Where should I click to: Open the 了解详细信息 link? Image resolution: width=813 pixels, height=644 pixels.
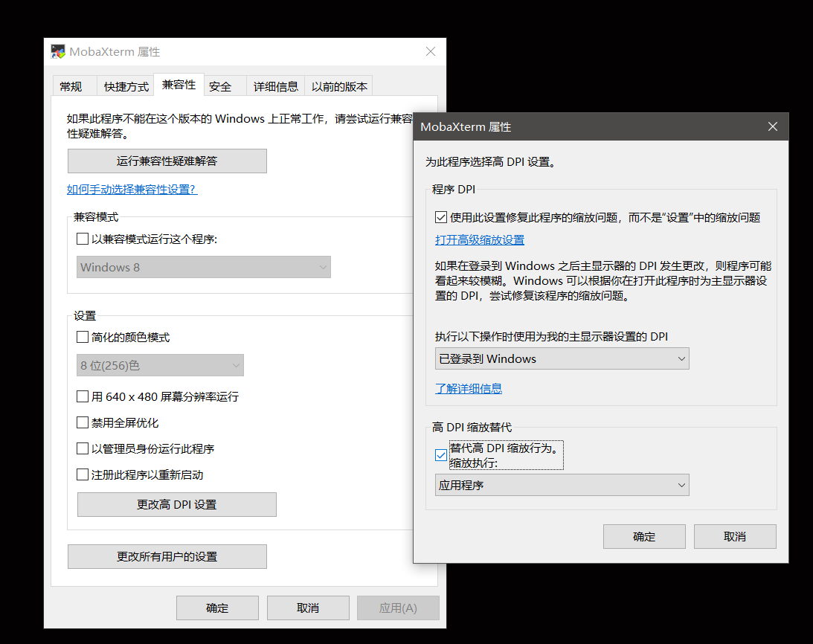(468, 388)
